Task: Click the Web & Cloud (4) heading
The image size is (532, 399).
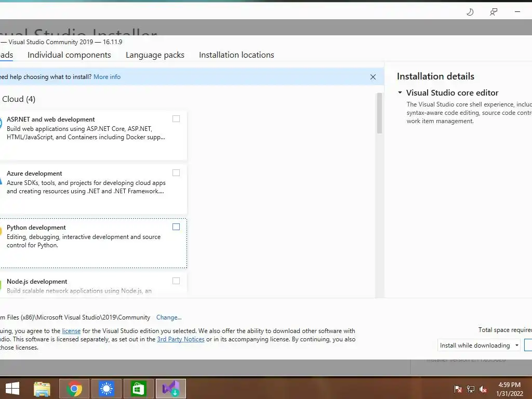Action: click(x=18, y=99)
